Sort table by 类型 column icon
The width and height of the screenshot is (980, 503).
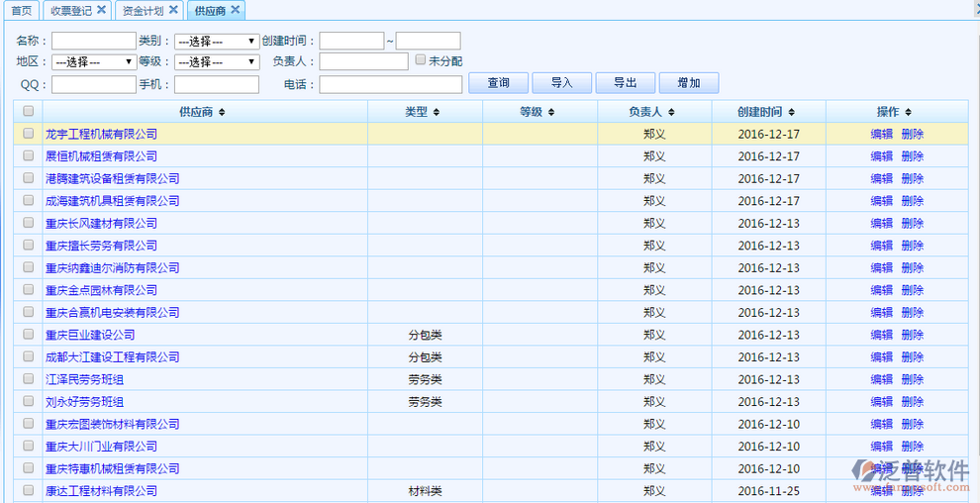pyautogui.click(x=436, y=112)
